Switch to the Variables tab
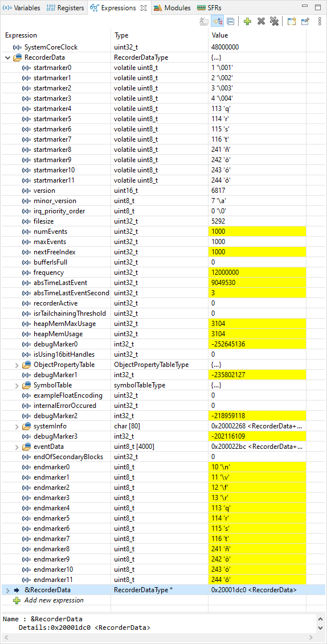The width and height of the screenshot is (327, 644). [22, 8]
